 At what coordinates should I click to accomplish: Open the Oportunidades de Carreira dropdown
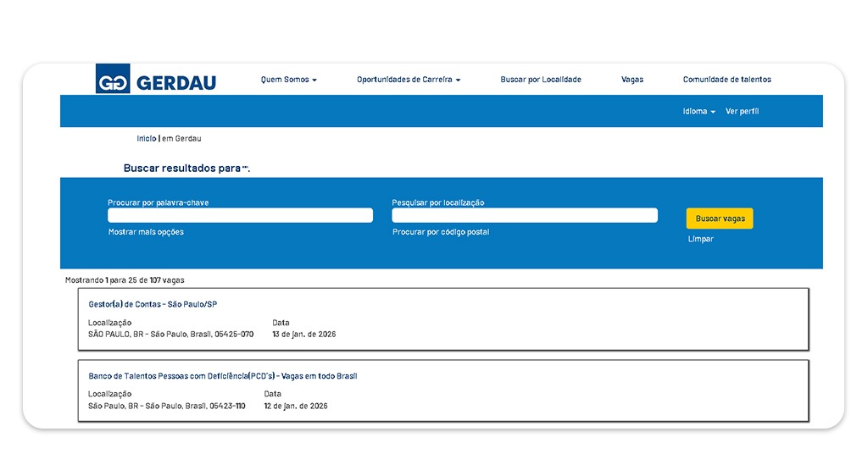409,80
